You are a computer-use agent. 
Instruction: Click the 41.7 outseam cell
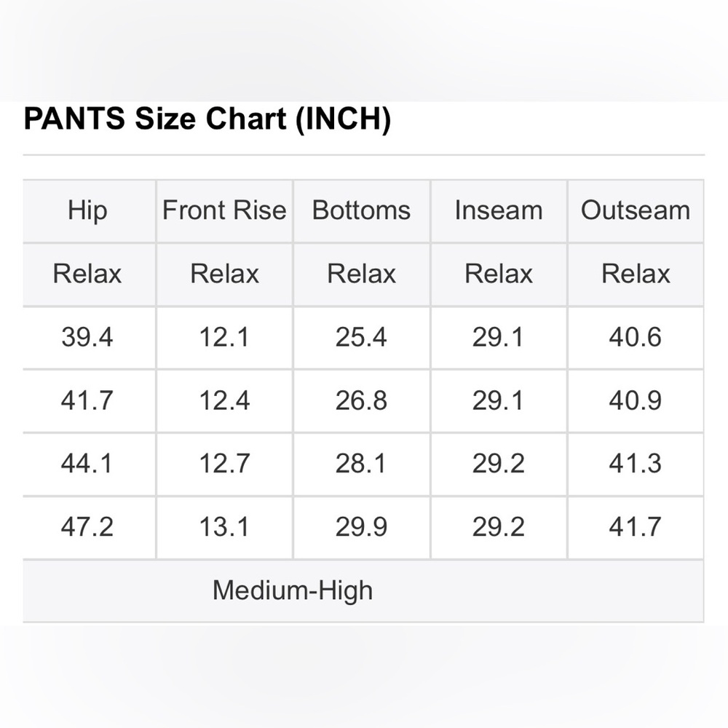point(635,527)
